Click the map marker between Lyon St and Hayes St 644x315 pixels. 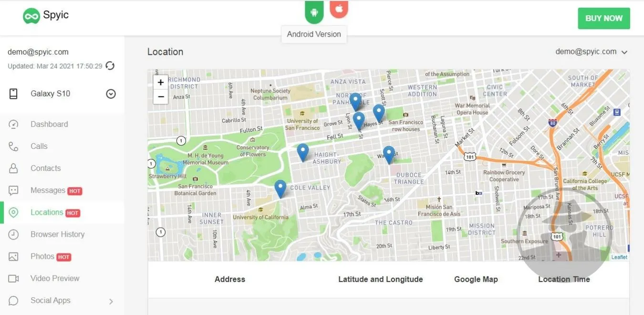point(359,121)
